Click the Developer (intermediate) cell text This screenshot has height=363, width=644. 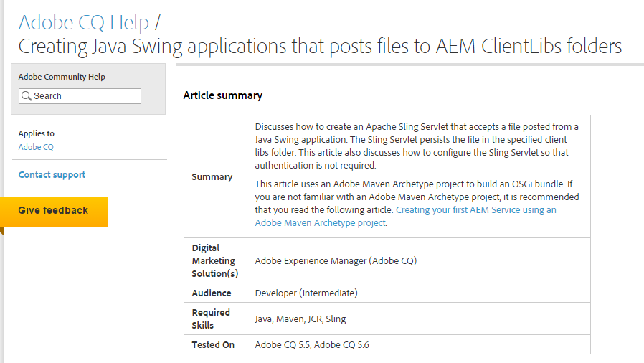click(x=306, y=293)
